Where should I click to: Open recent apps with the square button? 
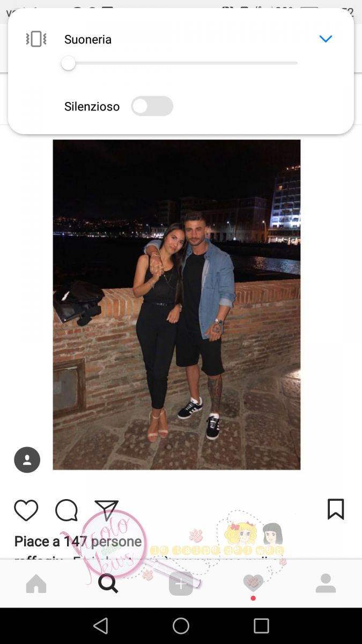(x=261, y=626)
